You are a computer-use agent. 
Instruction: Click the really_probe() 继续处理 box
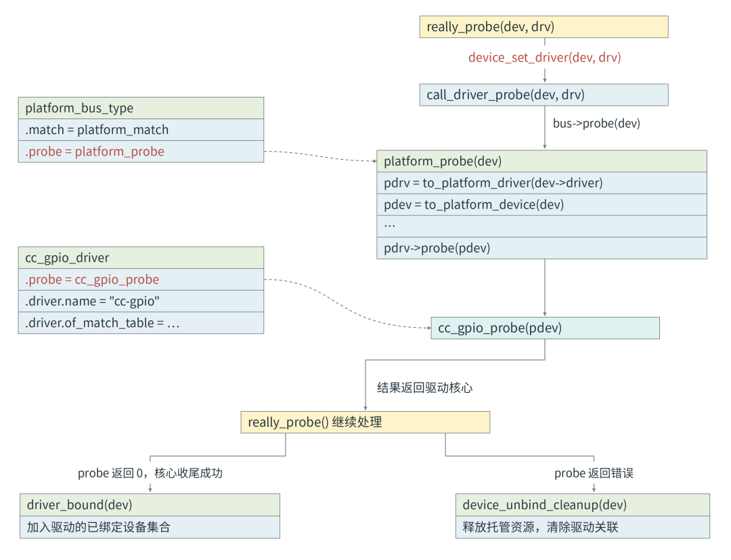(365, 422)
